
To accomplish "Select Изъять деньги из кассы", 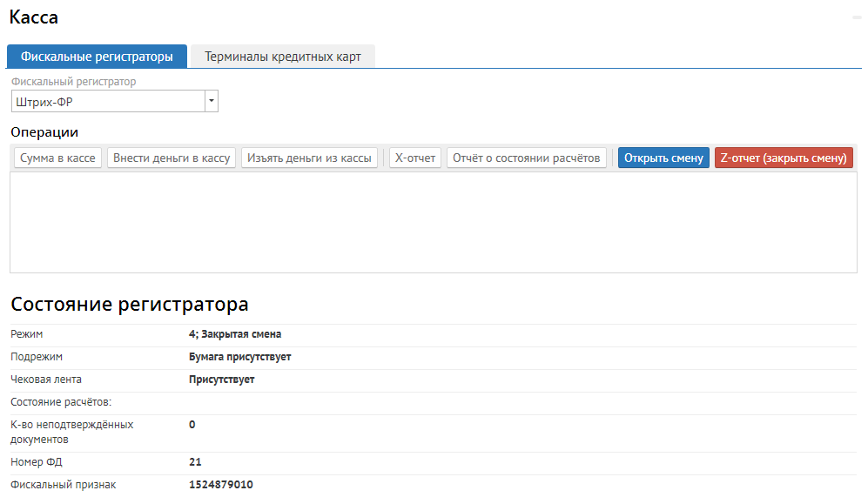I will (x=309, y=158).
